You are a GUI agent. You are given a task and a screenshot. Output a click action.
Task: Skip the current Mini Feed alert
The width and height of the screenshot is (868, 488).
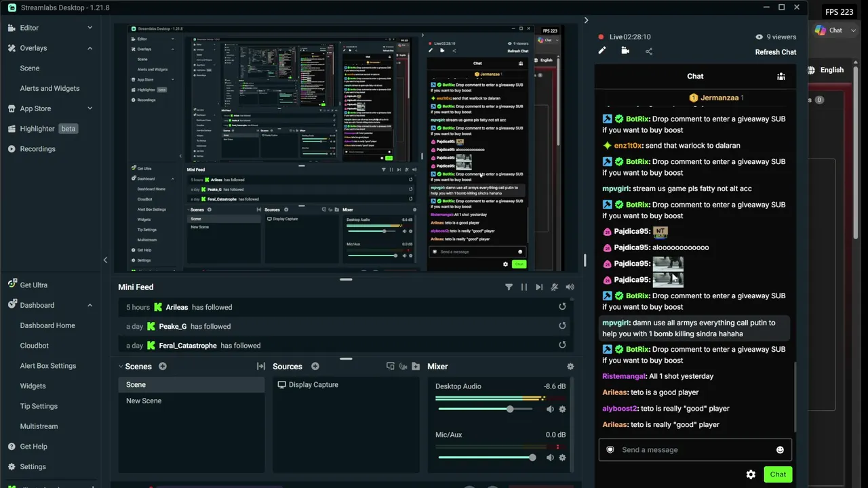tap(539, 287)
